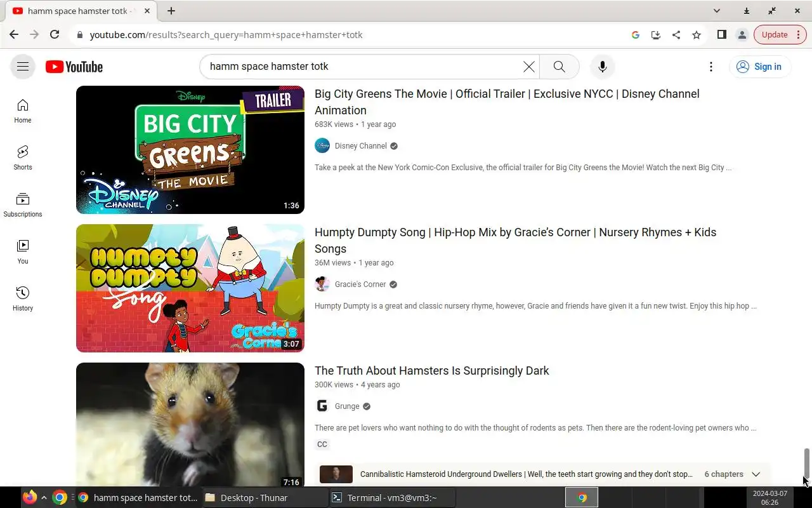Open History in the sidebar
Image resolution: width=812 pixels, height=508 pixels.
[x=23, y=299]
